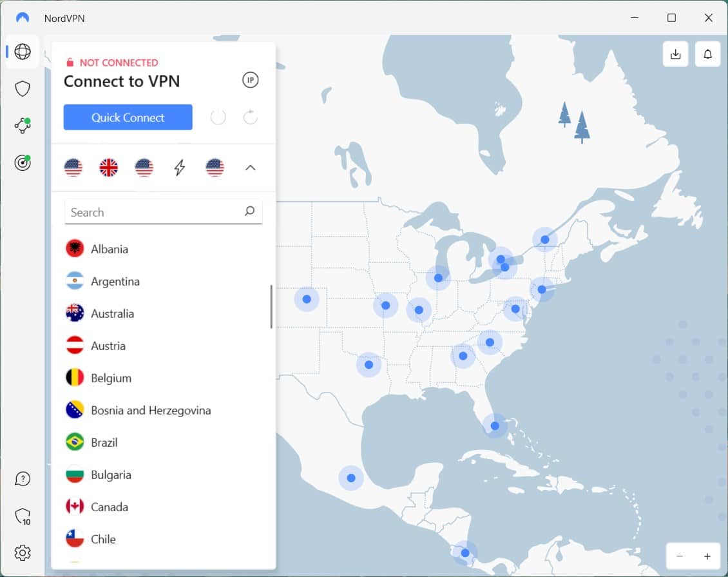This screenshot has width=728, height=577.
Task: Select Austria from the country list
Action: click(x=164, y=346)
